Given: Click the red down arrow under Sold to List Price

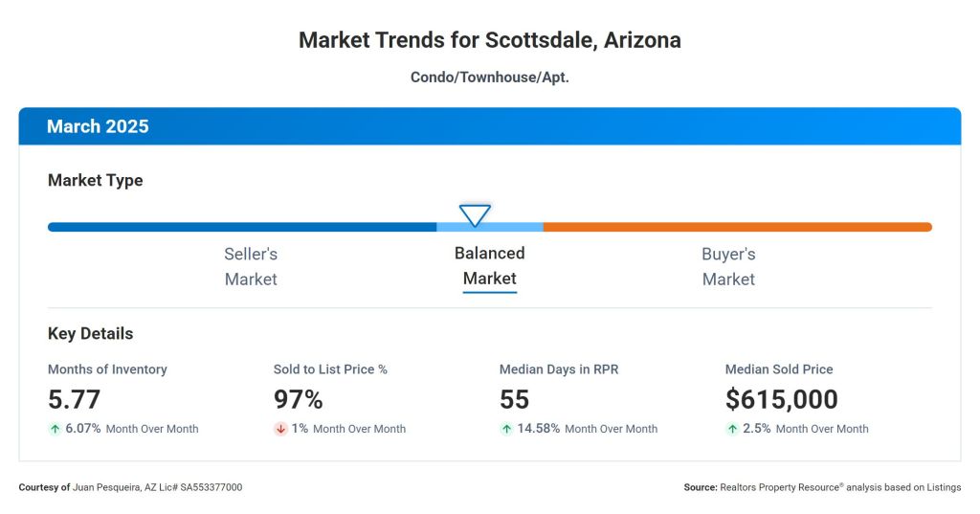Looking at the screenshot, I should pyautogui.click(x=280, y=429).
